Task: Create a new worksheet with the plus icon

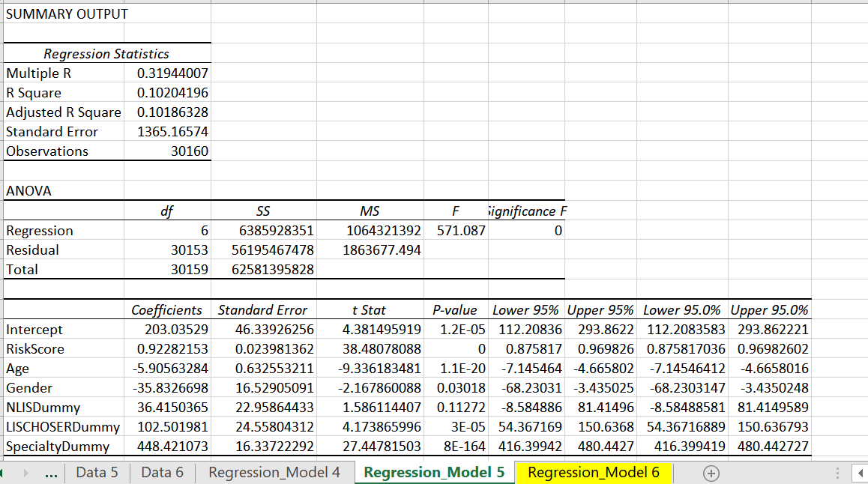Action: coord(711,473)
